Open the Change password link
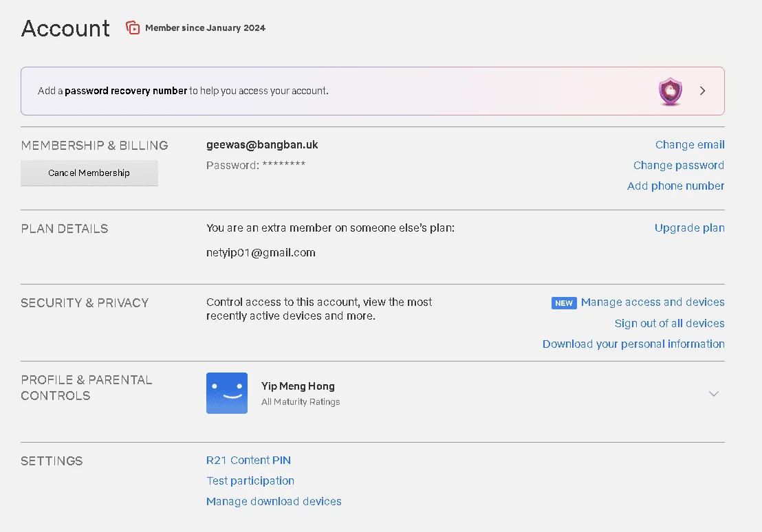Screen dimensions: 762x532 click(678, 165)
